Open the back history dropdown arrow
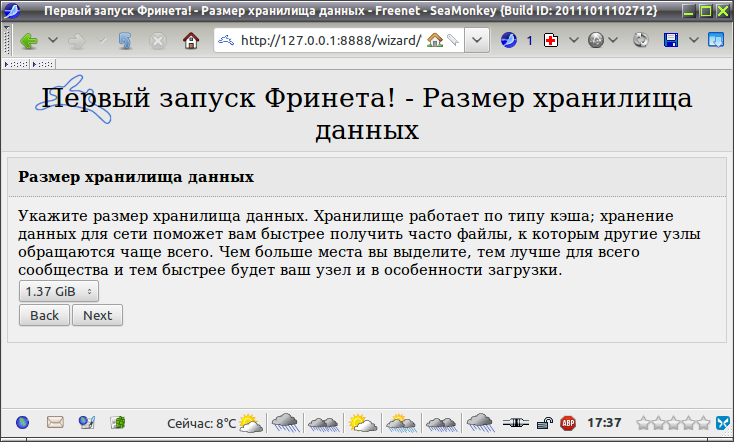 53,40
